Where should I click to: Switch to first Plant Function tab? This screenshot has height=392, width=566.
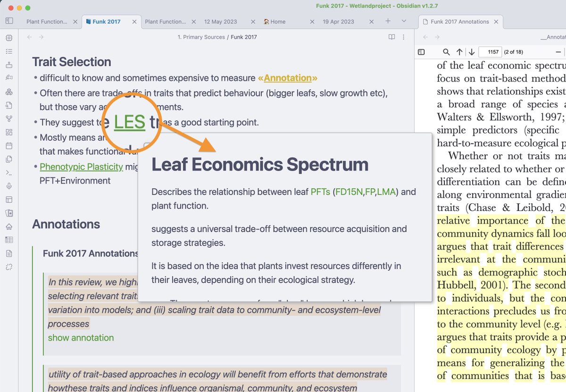(x=47, y=22)
